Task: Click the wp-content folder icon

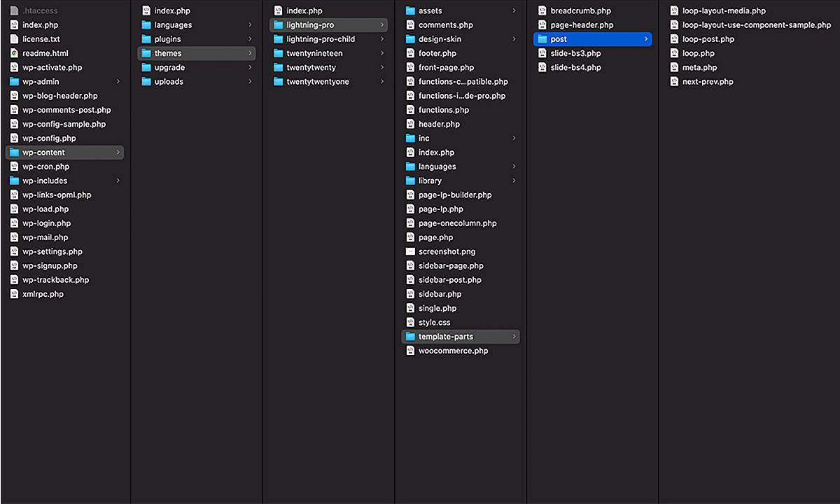Action: pyautogui.click(x=14, y=153)
